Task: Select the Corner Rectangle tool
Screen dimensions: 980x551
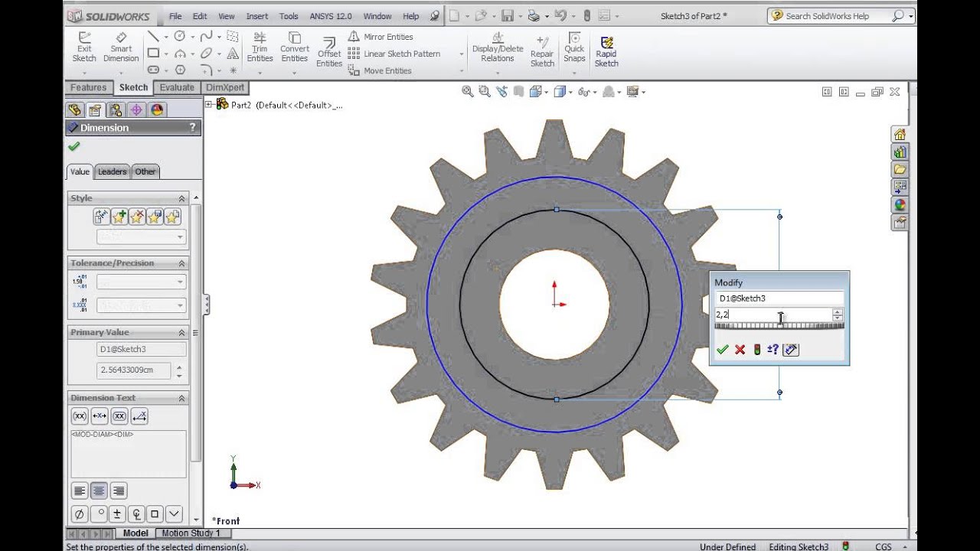Action: 153,53
